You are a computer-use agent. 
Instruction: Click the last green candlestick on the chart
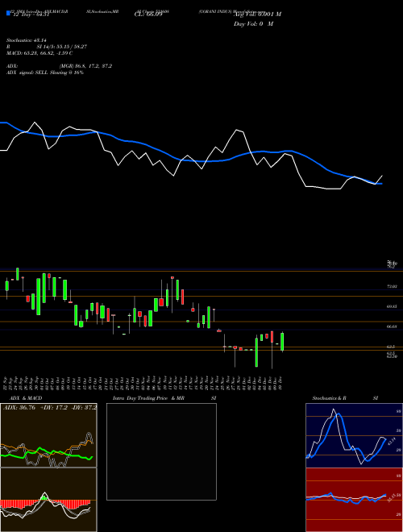pos(282,341)
